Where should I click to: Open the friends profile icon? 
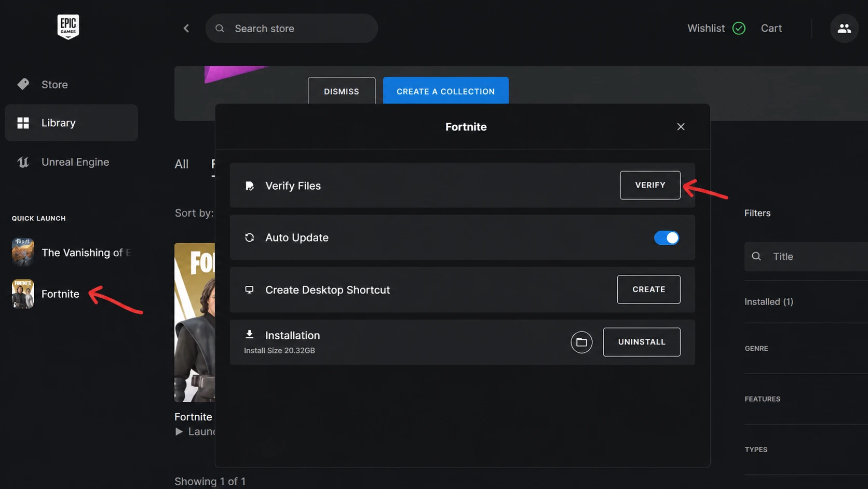(x=844, y=29)
